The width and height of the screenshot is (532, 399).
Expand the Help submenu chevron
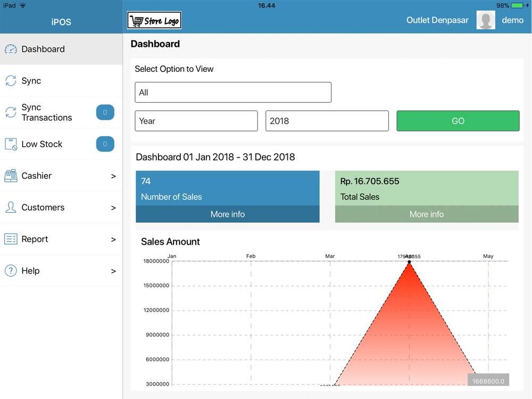(x=113, y=271)
